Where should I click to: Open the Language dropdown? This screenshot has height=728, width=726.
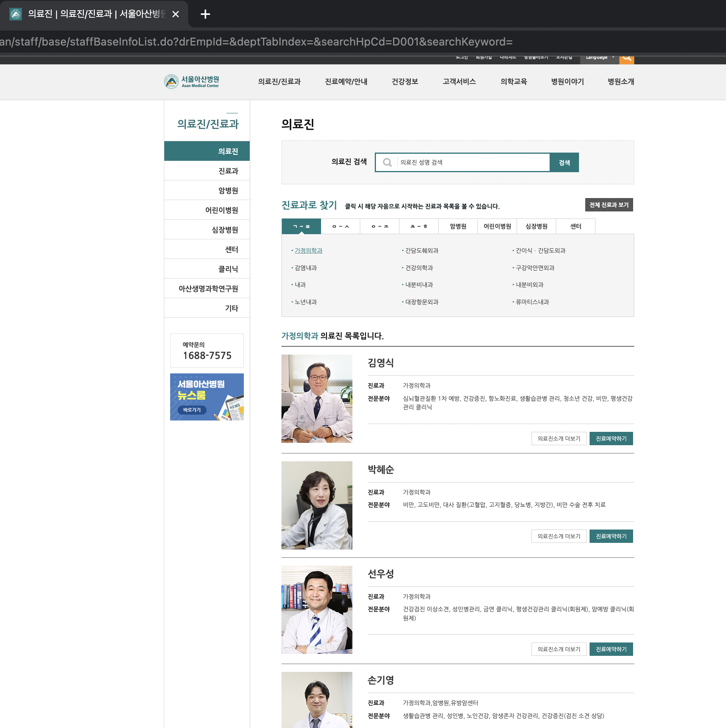(599, 58)
